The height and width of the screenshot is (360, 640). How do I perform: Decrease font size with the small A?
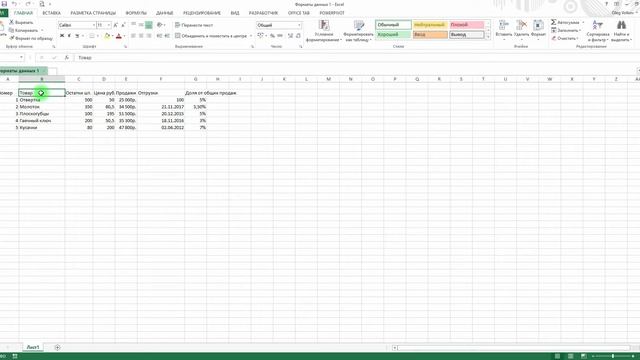(123, 25)
